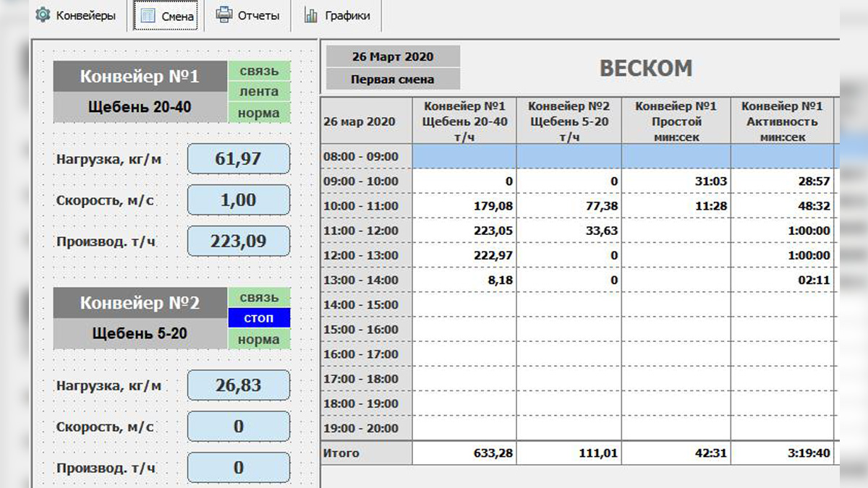The width and height of the screenshot is (868, 488).
Task: Click the Конвейер №1 header on left panel
Action: point(140,77)
